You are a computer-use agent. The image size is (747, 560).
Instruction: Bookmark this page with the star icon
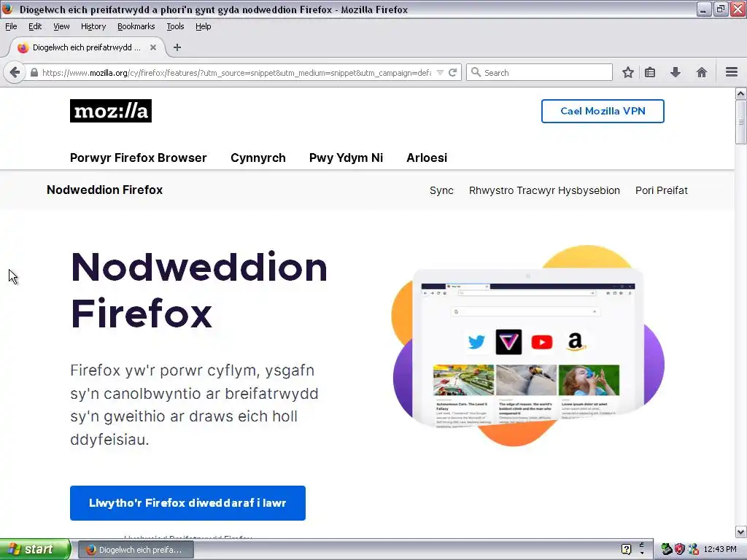point(628,72)
